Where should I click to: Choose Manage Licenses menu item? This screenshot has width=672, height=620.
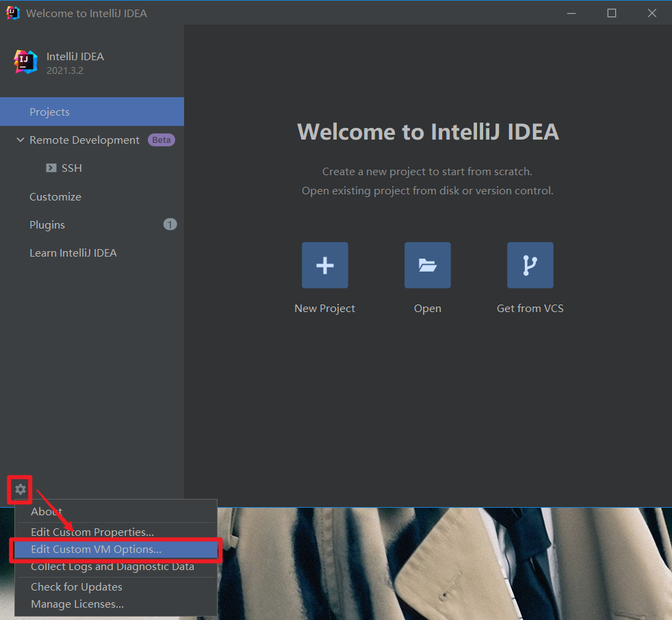point(116,604)
